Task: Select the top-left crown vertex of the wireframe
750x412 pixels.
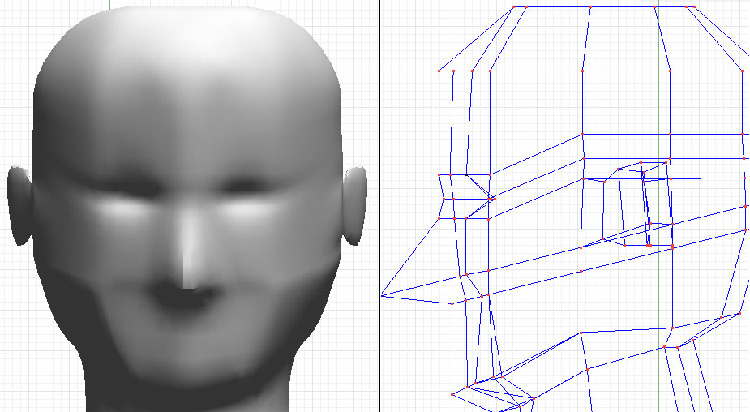Action: tap(514, 6)
